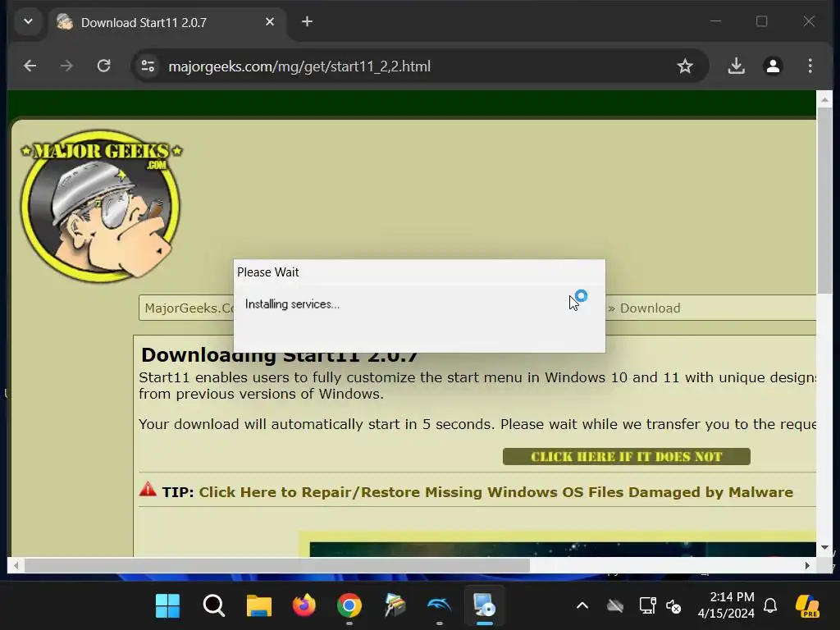Show hidden system tray icons
Viewport: 840px width, 630px height.
click(x=582, y=606)
